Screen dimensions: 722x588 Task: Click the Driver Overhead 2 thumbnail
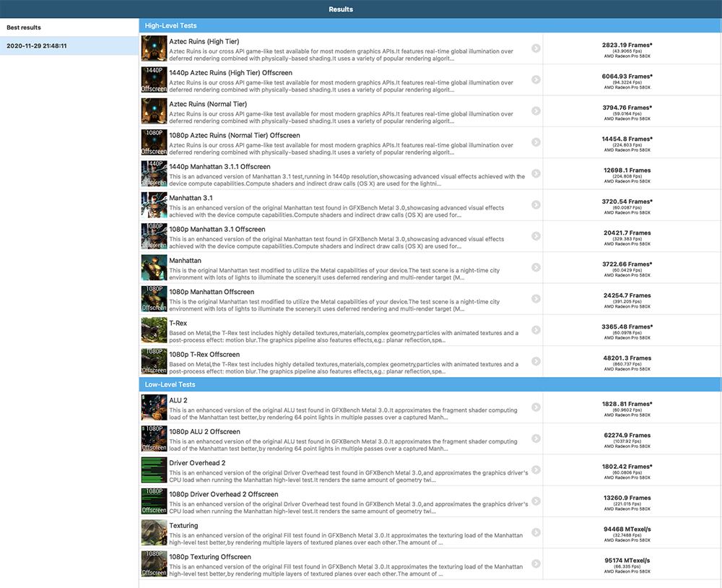point(155,470)
